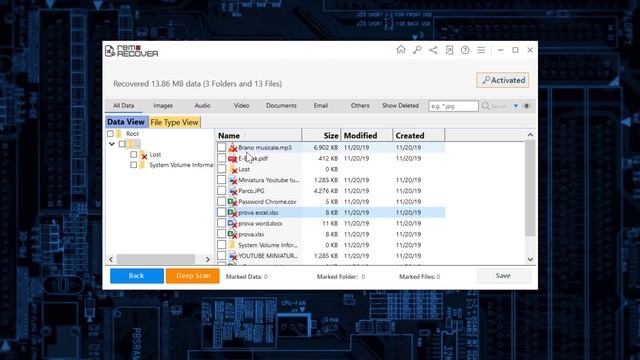Screen dimensions: 640x360
Task: Toggle the preview eye icon
Action: [x=527, y=106]
